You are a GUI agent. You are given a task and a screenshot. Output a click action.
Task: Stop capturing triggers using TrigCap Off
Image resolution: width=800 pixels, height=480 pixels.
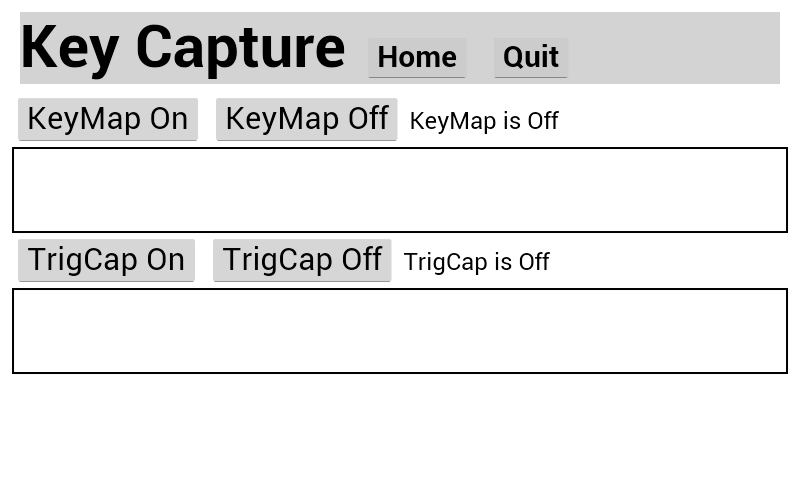point(302,260)
